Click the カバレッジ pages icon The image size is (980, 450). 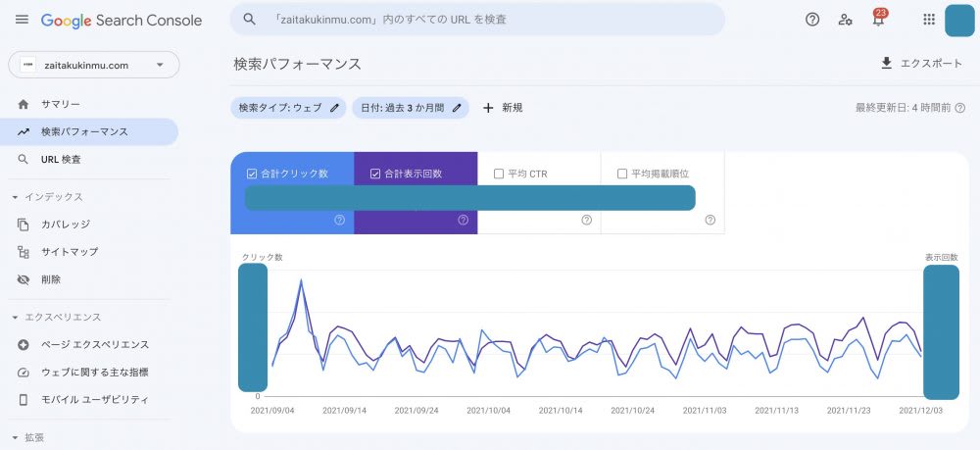[x=24, y=225]
